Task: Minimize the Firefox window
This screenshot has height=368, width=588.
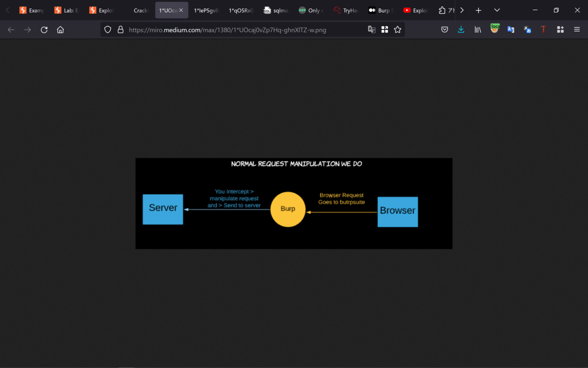Action: [535, 10]
